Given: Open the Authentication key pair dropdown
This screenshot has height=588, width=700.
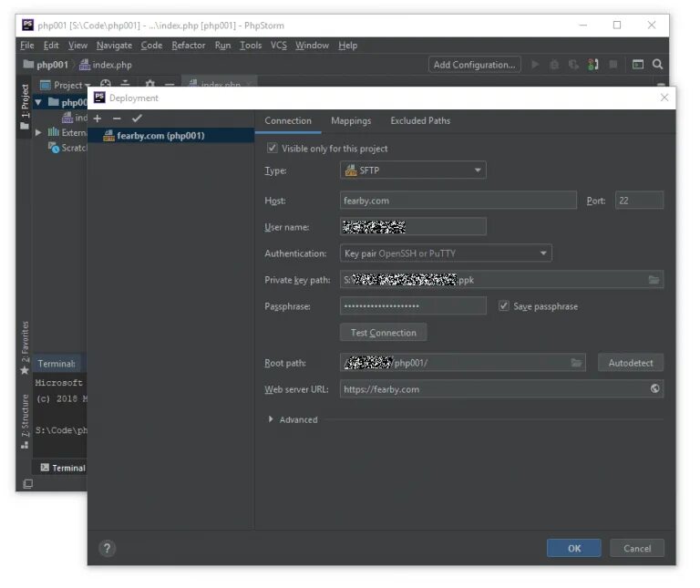Looking at the screenshot, I should coord(446,253).
